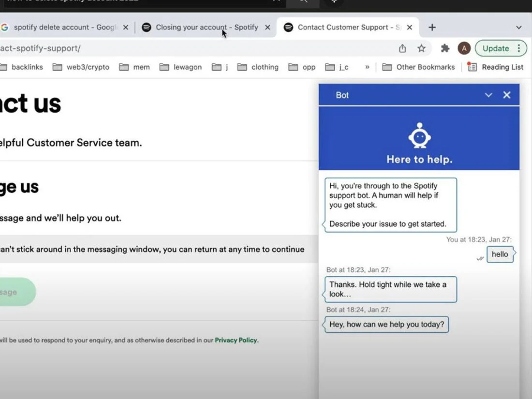This screenshot has width=532, height=399.
Task: Click the 'Bot at 18:23, Jan 27' timestamp
Action: click(358, 270)
